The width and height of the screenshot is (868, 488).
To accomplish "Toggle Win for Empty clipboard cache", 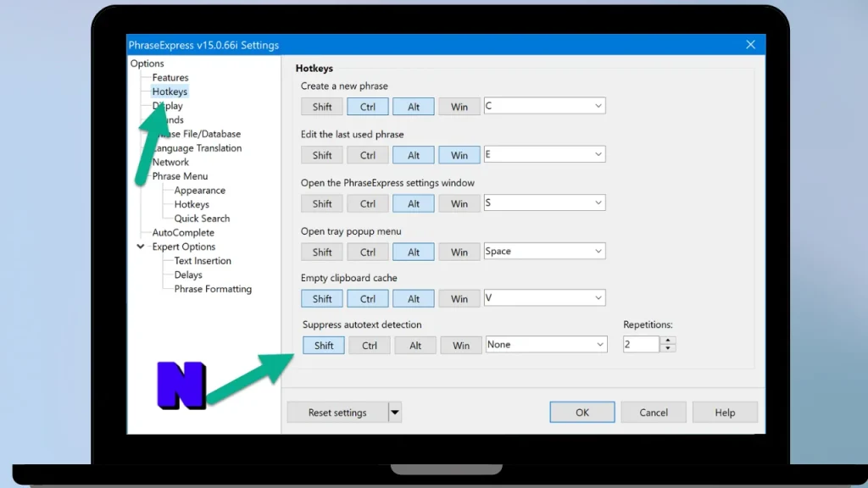I will coord(459,299).
